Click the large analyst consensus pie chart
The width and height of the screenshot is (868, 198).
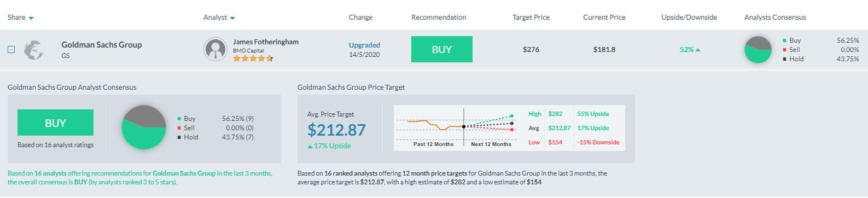click(144, 127)
